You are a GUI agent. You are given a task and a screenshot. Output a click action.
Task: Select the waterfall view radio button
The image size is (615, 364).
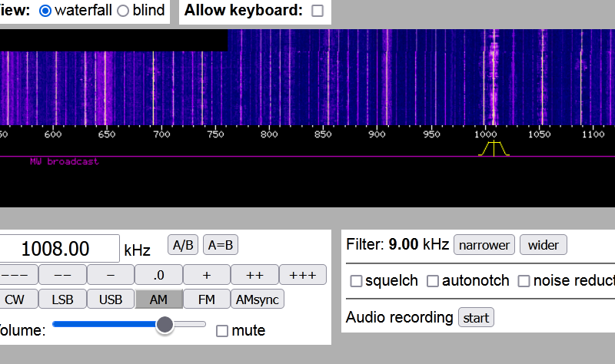pyautogui.click(x=45, y=11)
